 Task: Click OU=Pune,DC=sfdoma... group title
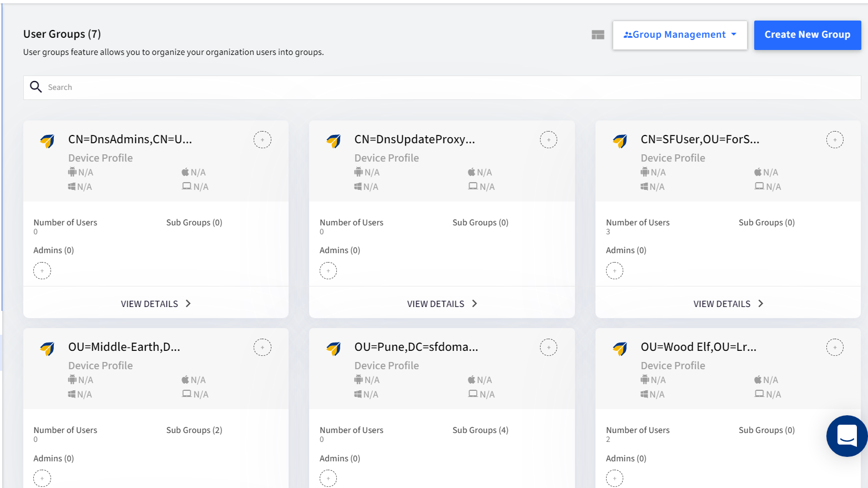pos(416,347)
